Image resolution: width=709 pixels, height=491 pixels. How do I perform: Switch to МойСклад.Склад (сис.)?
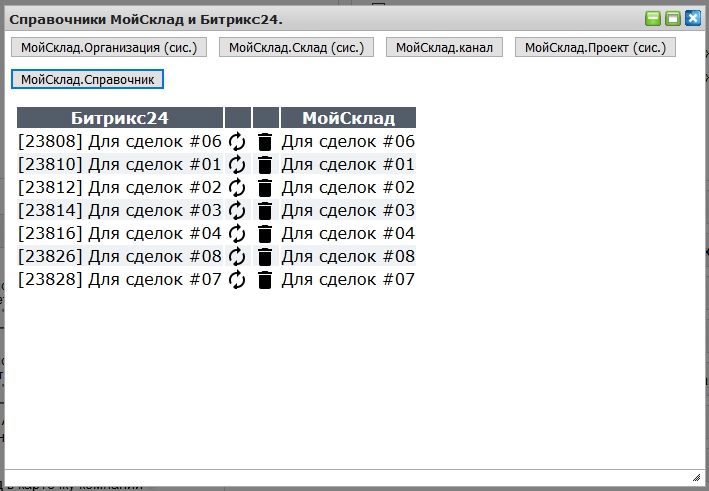pyautogui.click(x=296, y=47)
